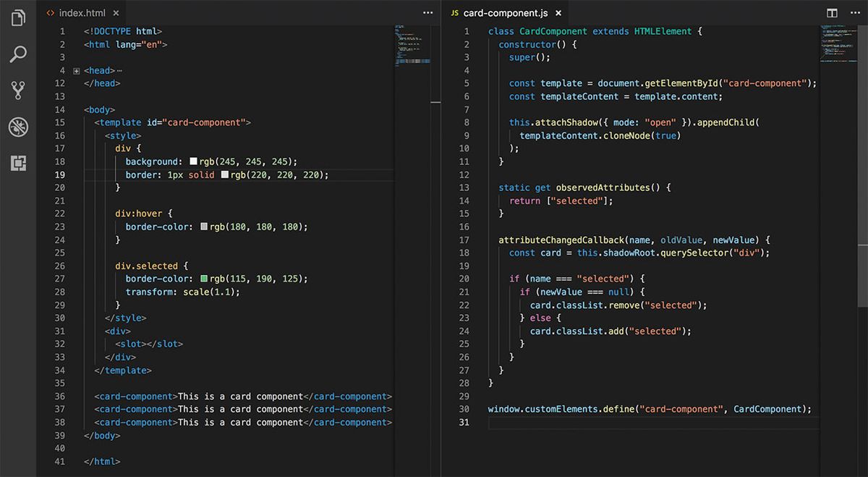Expand the folded <head> section at line 4
The image size is (868, 477).
[77, 71]
